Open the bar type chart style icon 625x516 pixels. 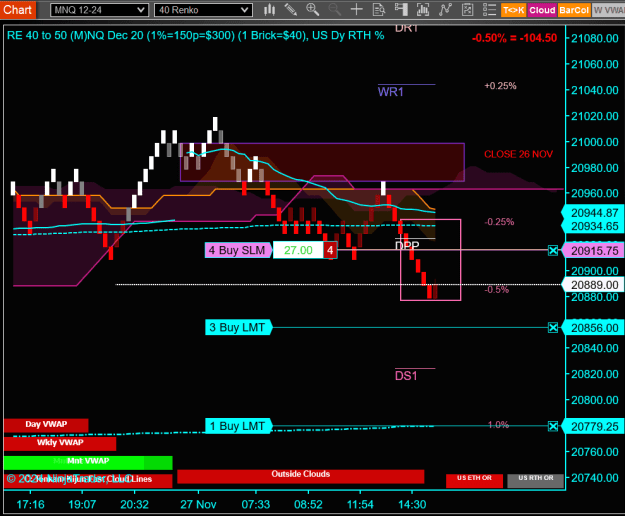pos(270,10)
